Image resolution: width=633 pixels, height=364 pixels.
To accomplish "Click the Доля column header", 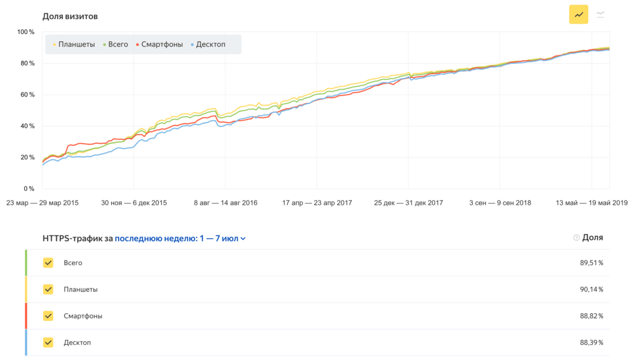I will (593, 237).
